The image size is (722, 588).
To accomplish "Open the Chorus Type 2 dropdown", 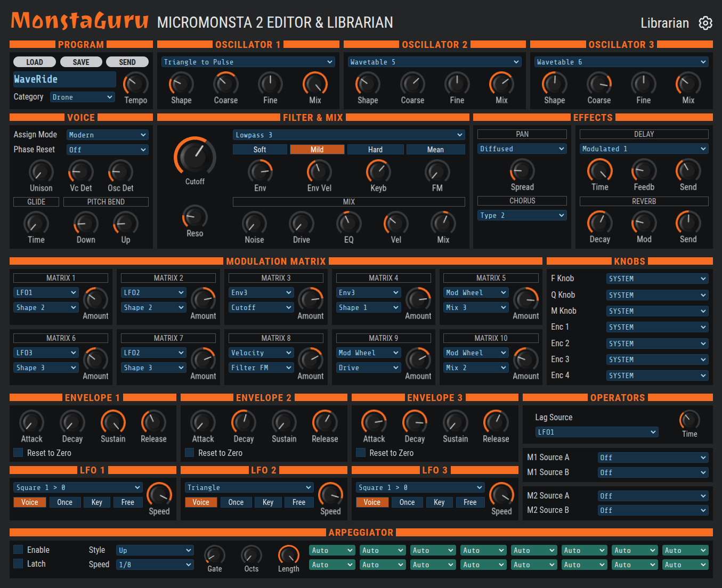I will pos(522,215).
